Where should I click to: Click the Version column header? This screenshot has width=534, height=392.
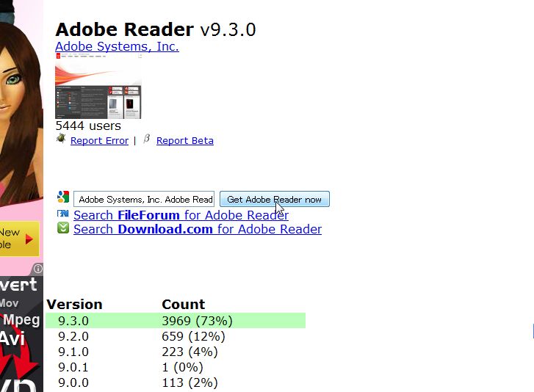[74, 304]
